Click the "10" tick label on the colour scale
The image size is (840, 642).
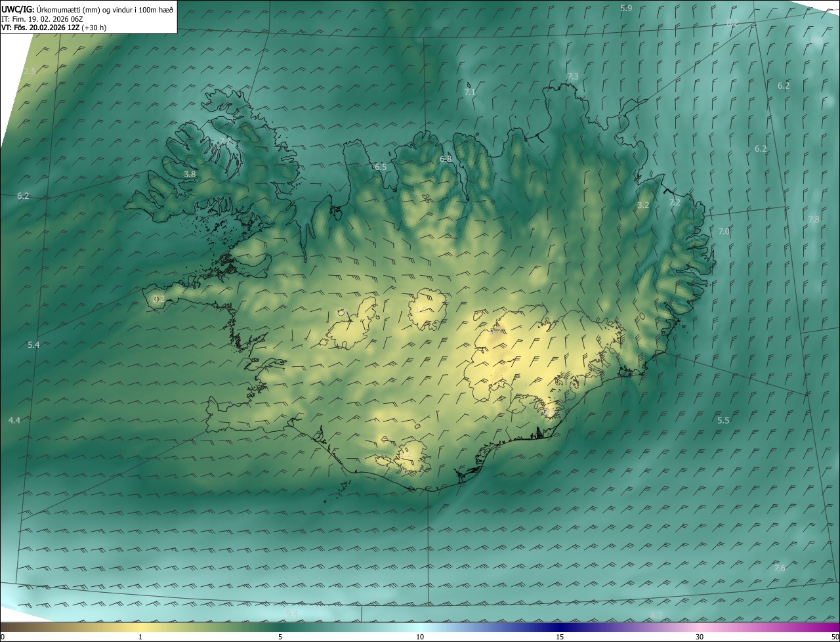(420, 637)
